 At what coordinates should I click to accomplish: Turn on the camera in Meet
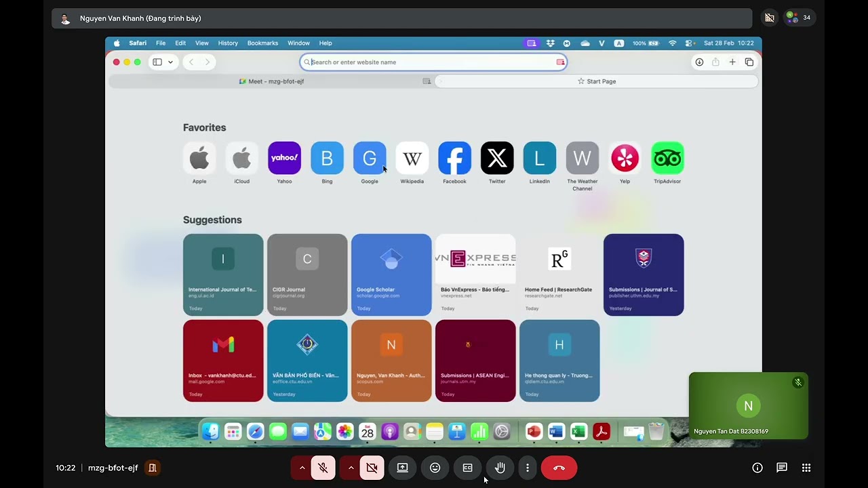pos(372,468)
